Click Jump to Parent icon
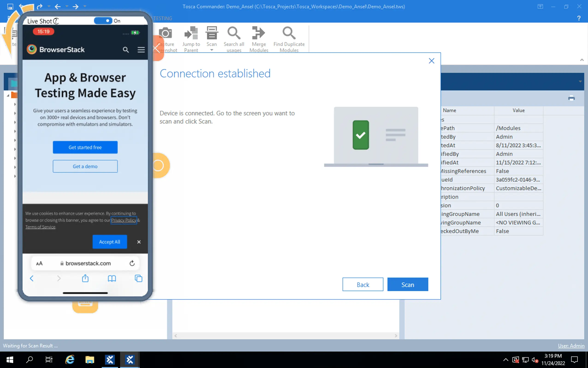Screen dimensions: 588x368 click(x=191, y=33)
